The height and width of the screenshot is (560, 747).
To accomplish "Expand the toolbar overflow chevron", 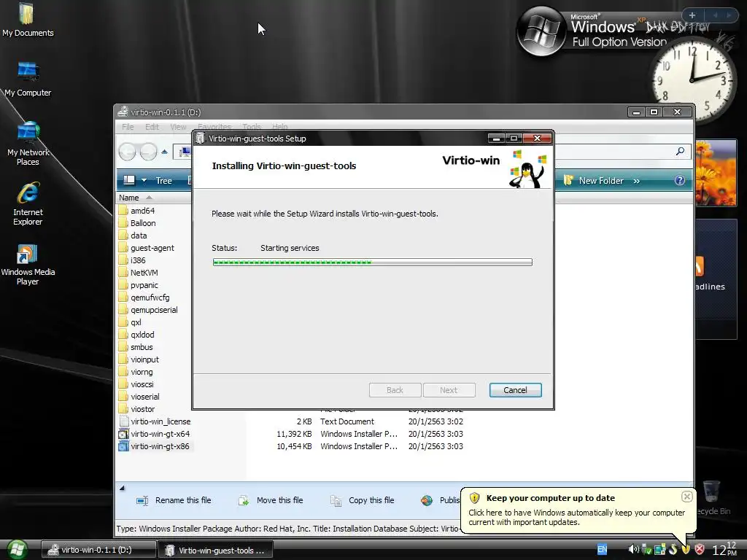I will (x=636, y=181).
